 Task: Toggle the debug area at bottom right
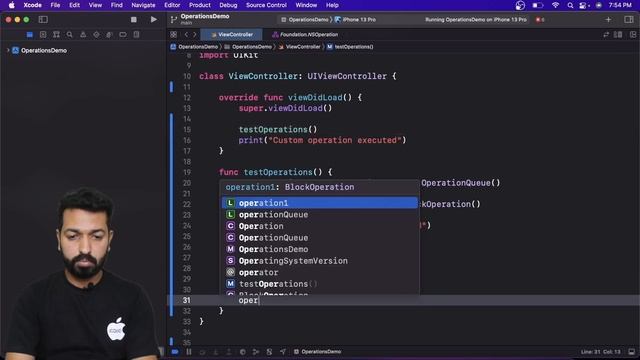(632, 352)
